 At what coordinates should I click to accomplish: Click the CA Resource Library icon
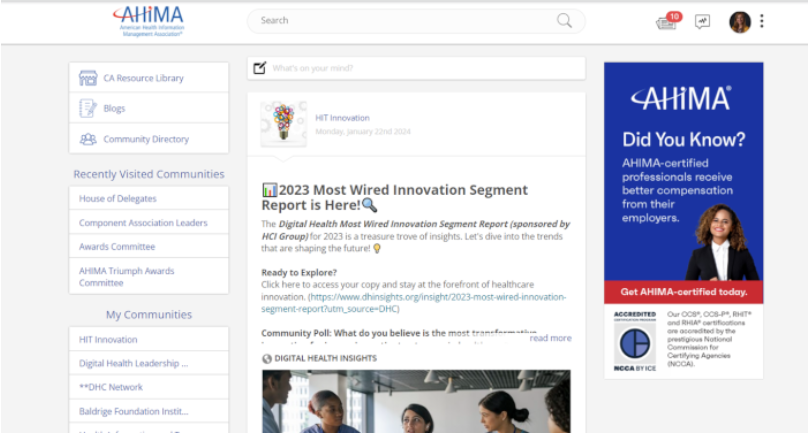[88, 78]
